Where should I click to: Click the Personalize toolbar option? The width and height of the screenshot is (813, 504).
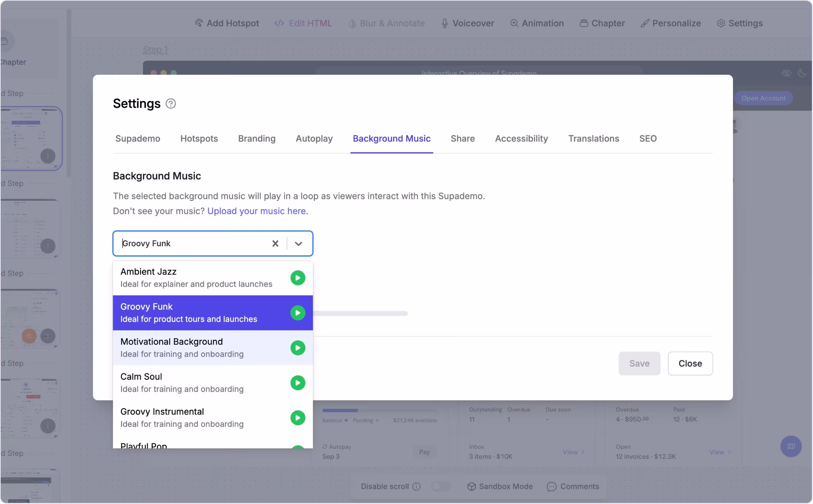click(x=671, y=23)
